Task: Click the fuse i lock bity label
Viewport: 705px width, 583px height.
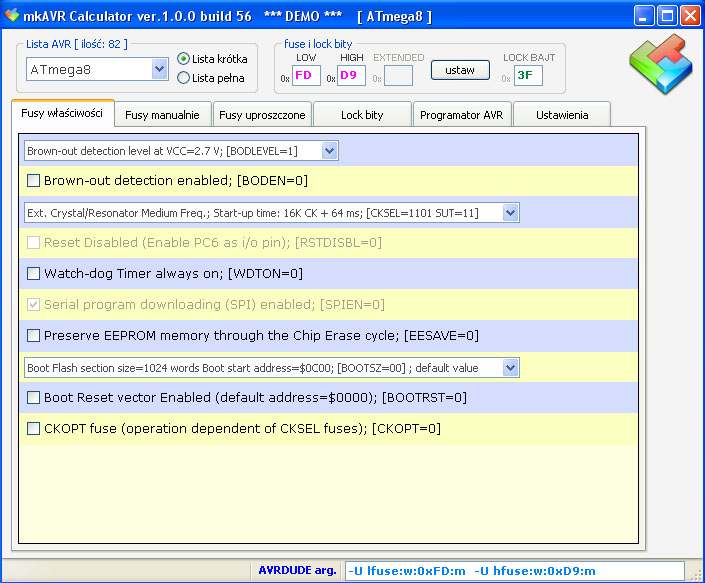Action: (318, 44)
